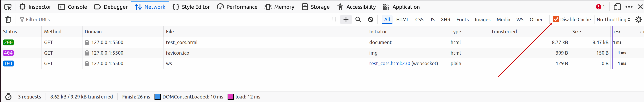The image size is (644, 102).
Task: Open test_cors.html:230 initiator link
Action: 390,63
